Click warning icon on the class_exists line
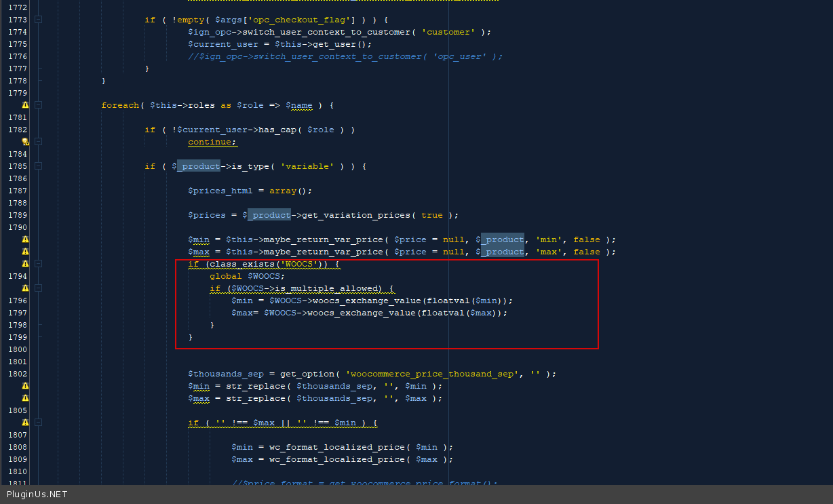 [x=25, y=264]
